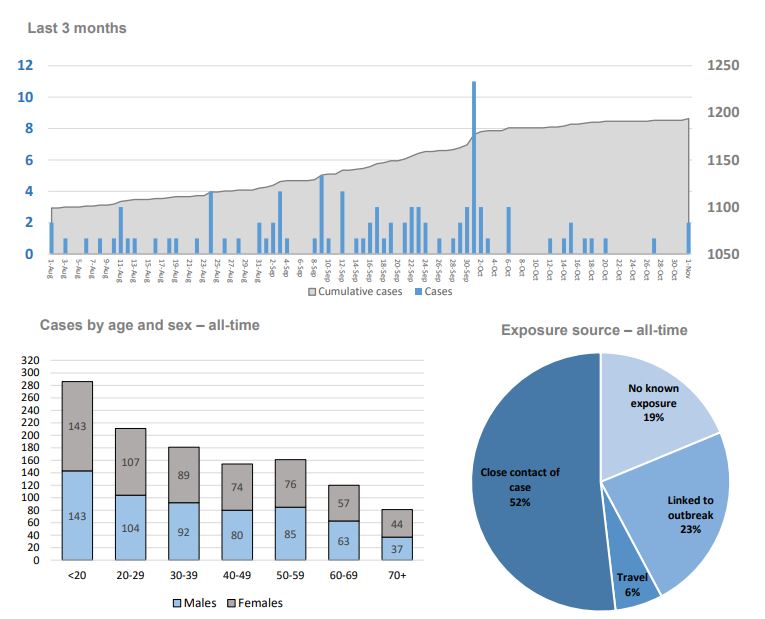Viewport: 765px width, 619px height.
Task: Click the 'Exposure source – all-time' title
Action: click(x=594, y=330)
